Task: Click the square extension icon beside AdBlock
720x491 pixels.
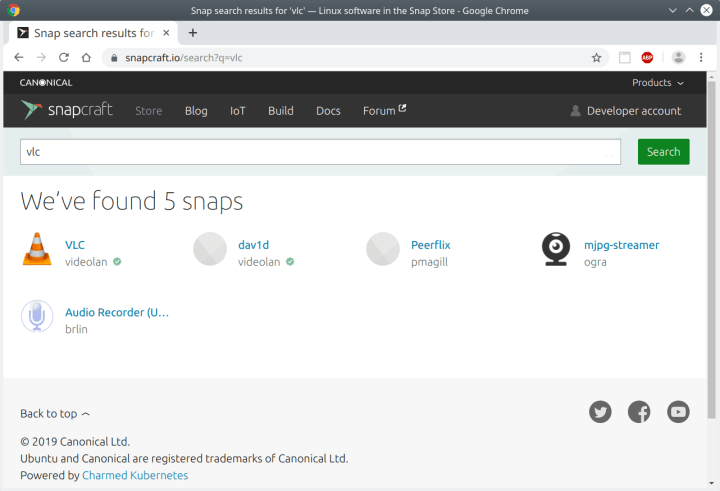Action: (624, 57)
